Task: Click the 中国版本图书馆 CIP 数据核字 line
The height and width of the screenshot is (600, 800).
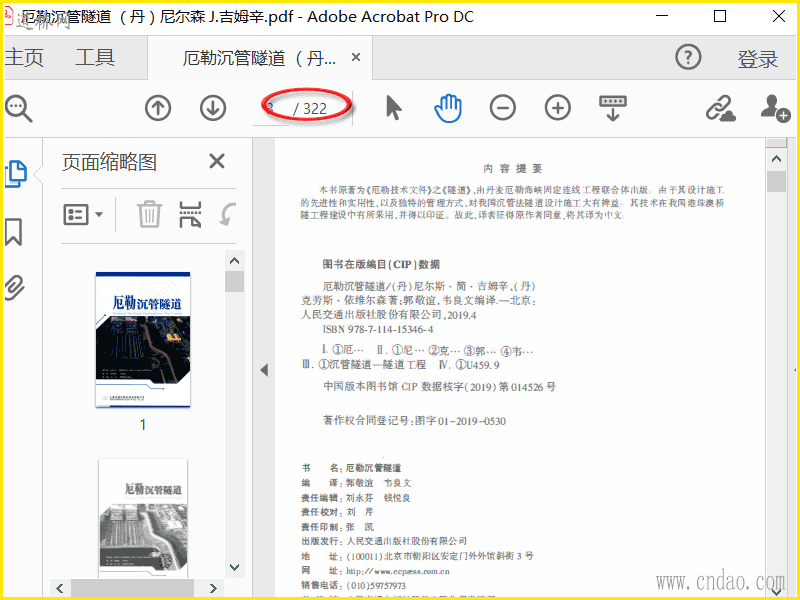Action: point(439,387)
